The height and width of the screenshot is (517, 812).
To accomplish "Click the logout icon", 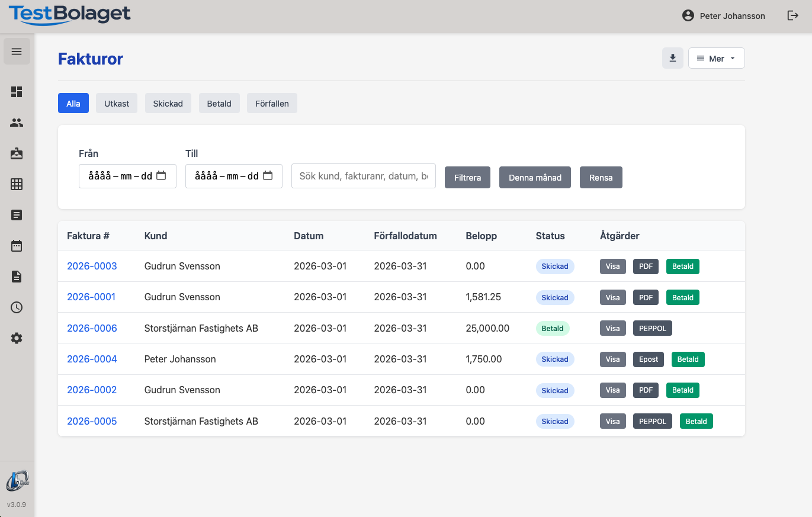I will coord(792,16).
